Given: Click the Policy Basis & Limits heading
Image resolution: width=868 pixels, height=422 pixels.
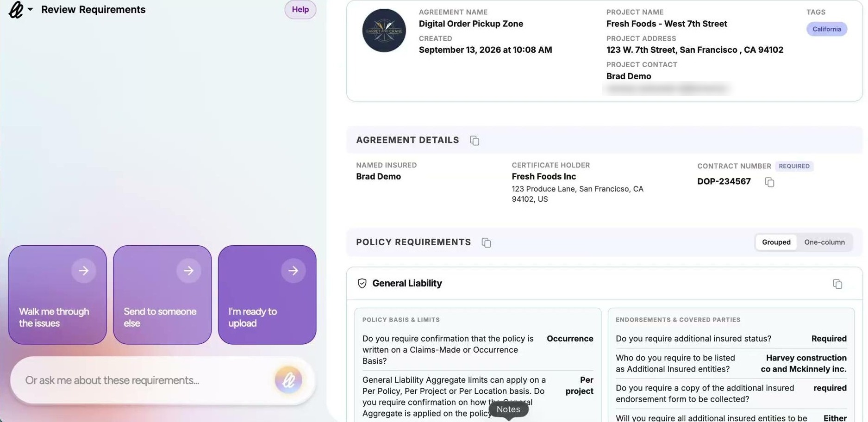Looking at the screenshot, I should (x=401, y=320).
